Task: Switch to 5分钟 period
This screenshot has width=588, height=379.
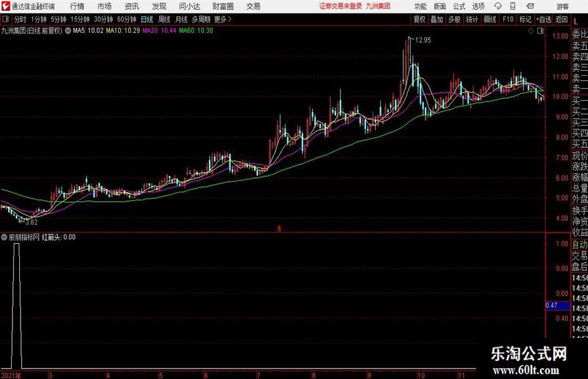Action: (58, 19)
